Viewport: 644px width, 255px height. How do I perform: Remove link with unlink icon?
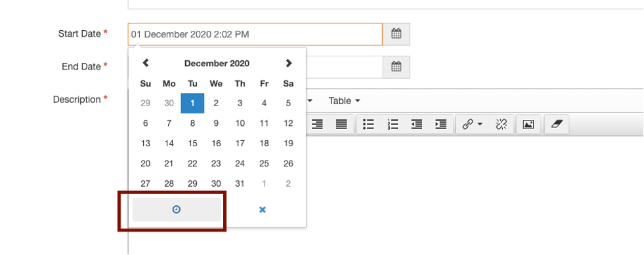[x=502, y=124]
